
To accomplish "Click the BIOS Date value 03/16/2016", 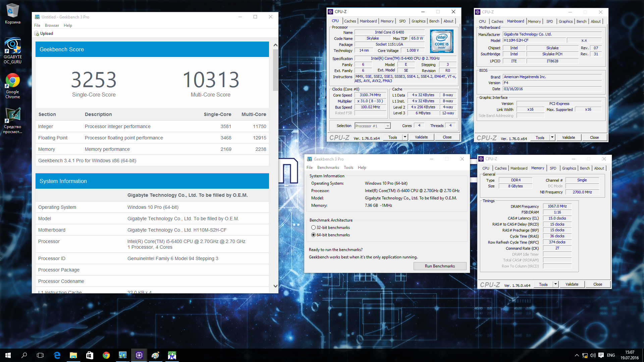I will point(552,89).
